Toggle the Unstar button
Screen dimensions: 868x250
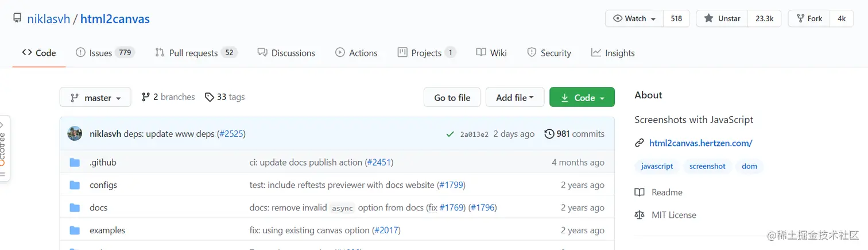pos(722,18)
